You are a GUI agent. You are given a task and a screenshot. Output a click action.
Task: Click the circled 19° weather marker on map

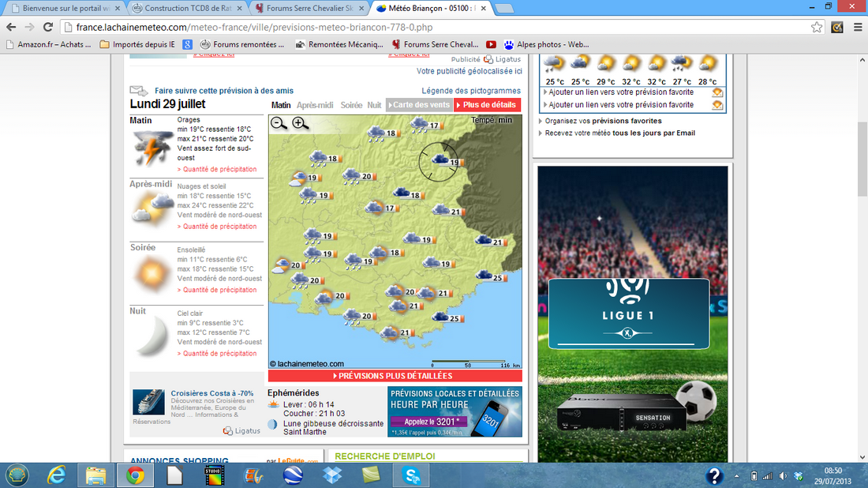[x=439, y=161]
